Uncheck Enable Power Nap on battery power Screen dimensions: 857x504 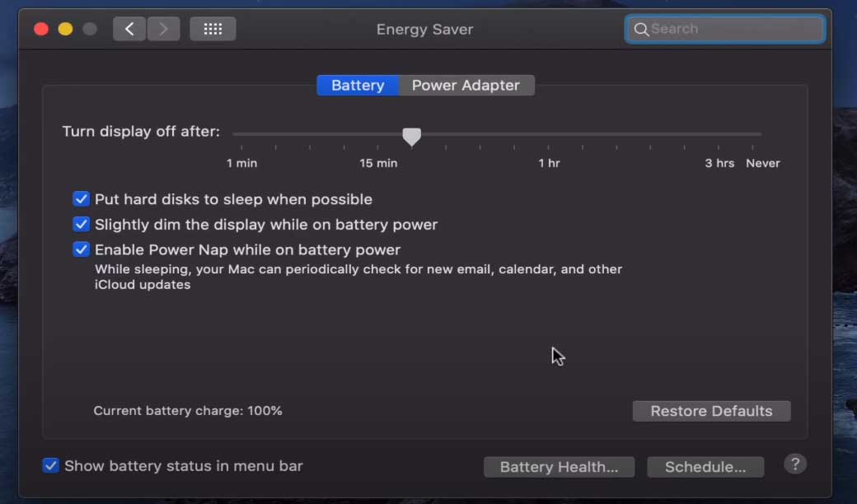[81, 249]
